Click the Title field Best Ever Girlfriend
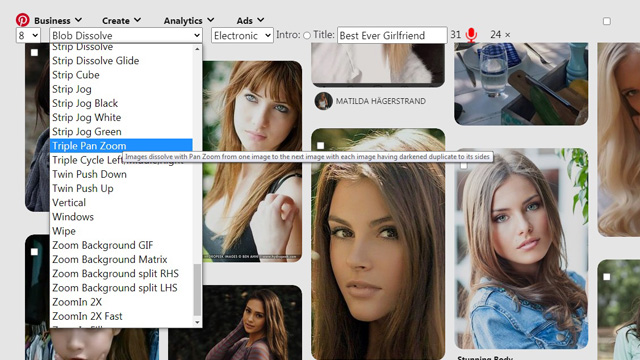The image size is (640, 360). [392, 36]
